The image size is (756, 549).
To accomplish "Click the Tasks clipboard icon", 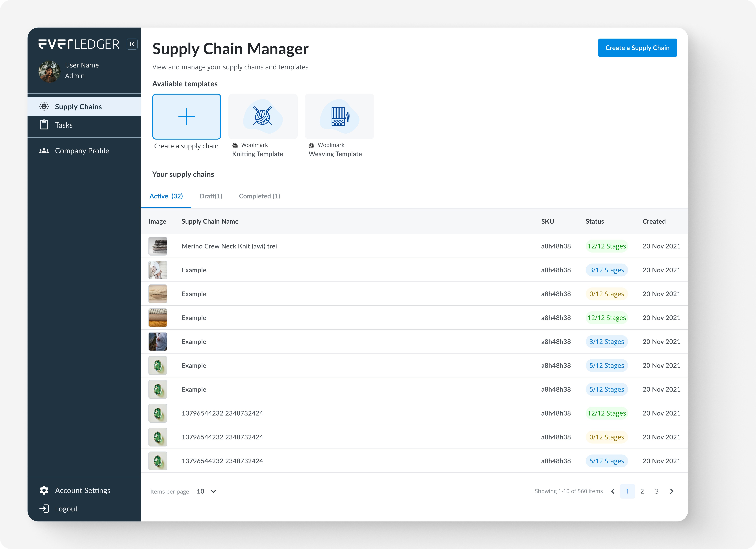I will 44,125.
